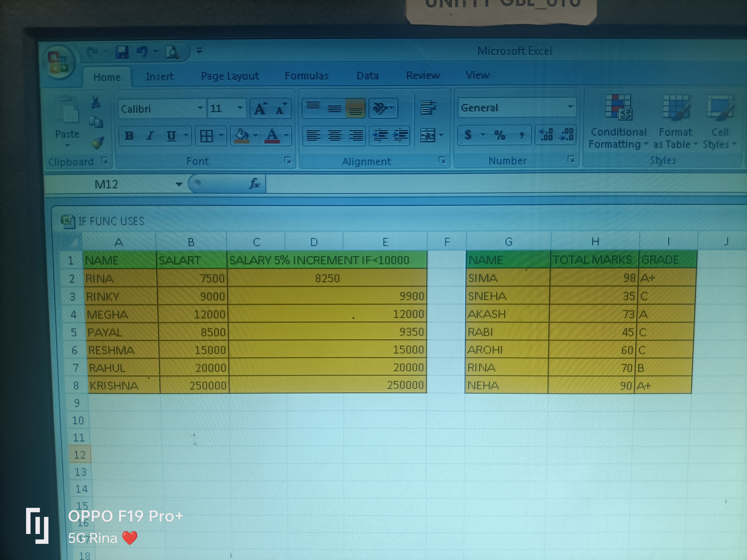The image size is (747, 560).
Task: Toggle the Bottom Align button
Action: coord(355,109)
